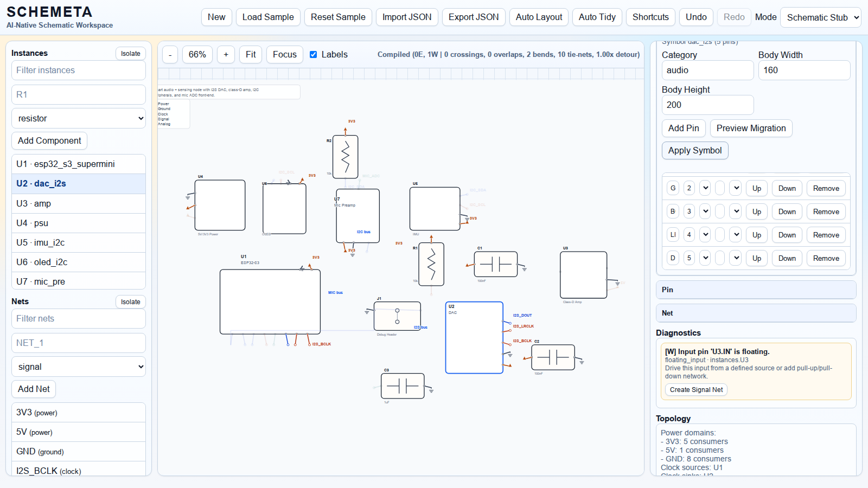Image resolution: width=868 pixels, height=488 pixels.
Task: Click the R1 resistor symbol
Action: (431, 264)
